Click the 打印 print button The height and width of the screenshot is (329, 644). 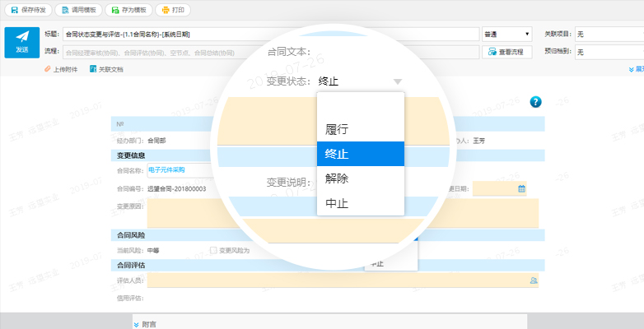172,10
